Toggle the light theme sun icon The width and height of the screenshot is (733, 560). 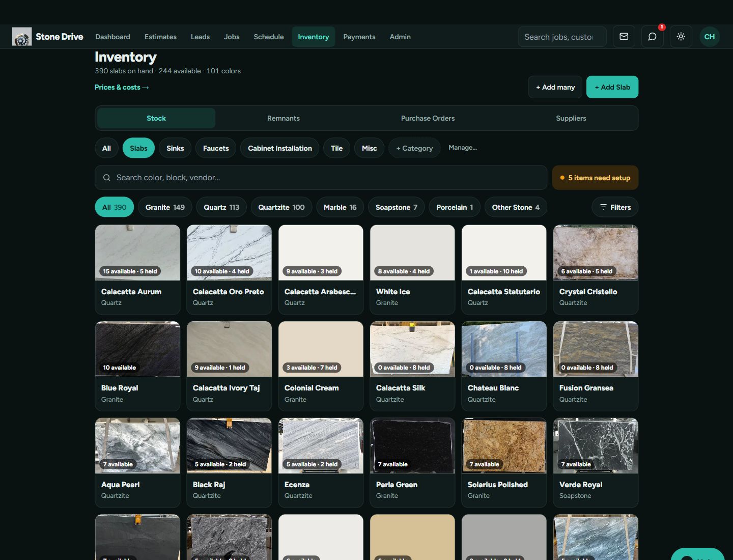tap(681, 37)
